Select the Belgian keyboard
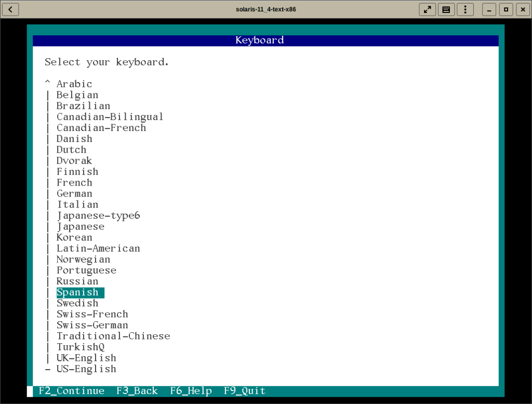This screenshot has width=532, height=404. coord(77,95)
